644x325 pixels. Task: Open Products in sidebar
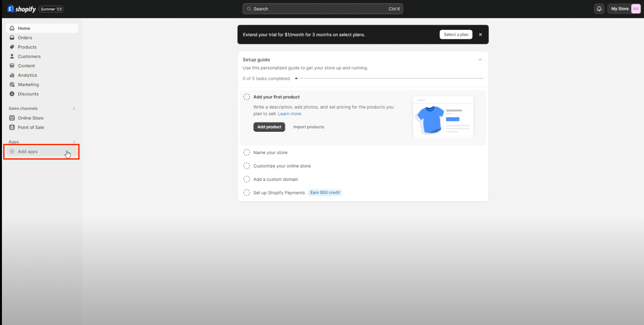coord(42,47)
